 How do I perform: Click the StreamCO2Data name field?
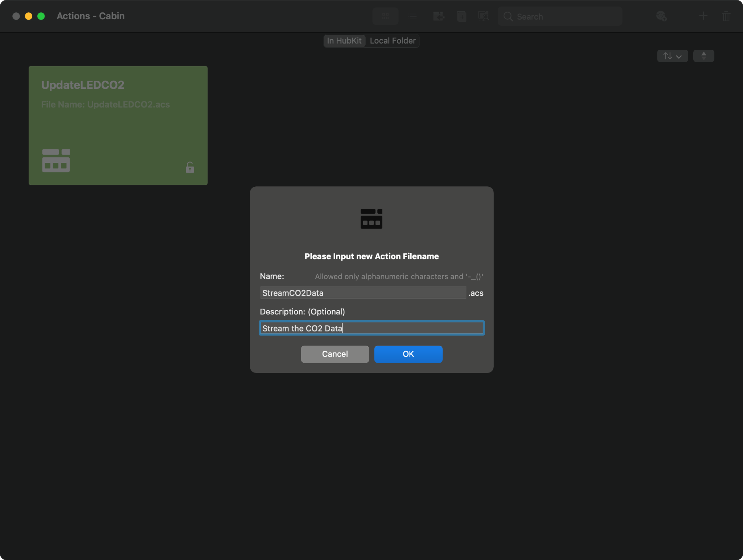coord(362,293)
